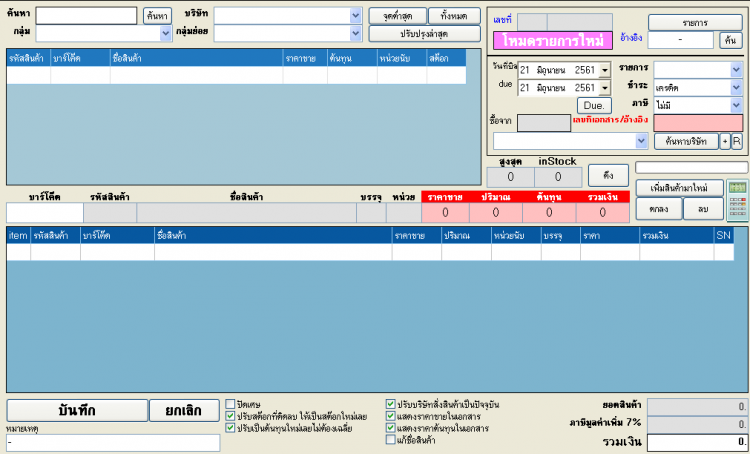The image size is (750, 454).
Task: Open the bill date picker dropdown
Action: (605, 70)
